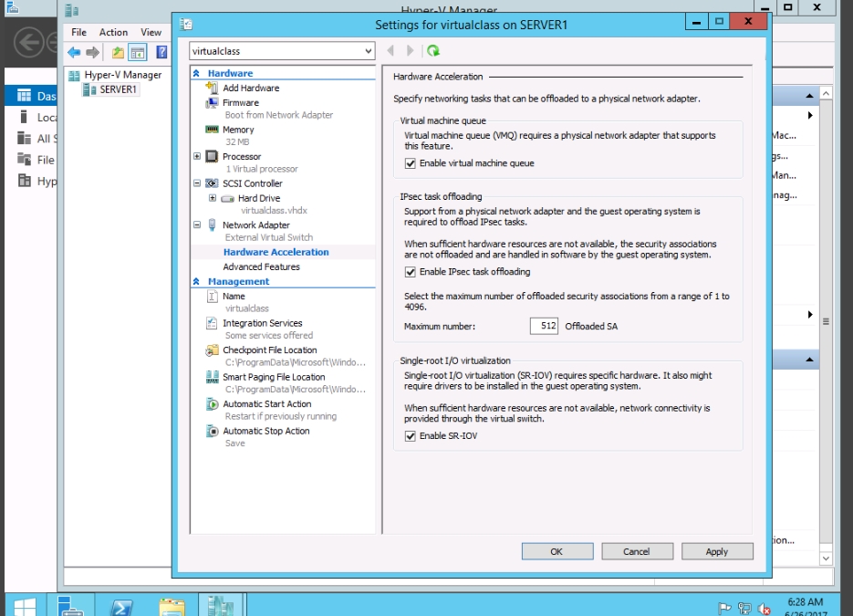Toggle the Enable SR-IOV checkbox
The width and height of the screenshot is (853, 616).
[411, 436]
